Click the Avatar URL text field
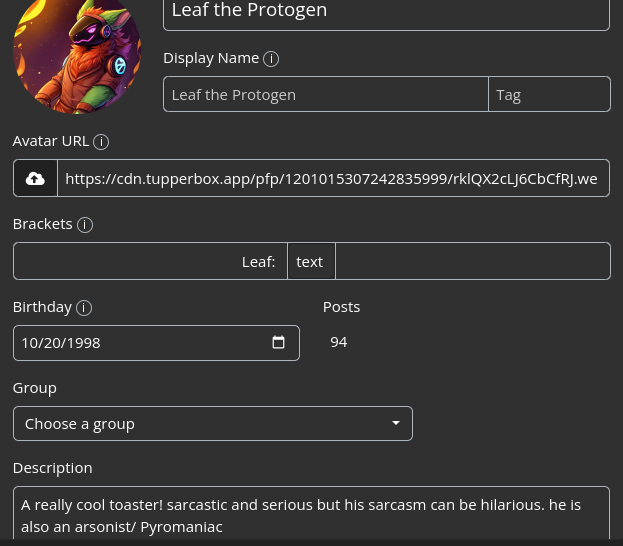The image size is (623, 546). click(x=332, y=178)
